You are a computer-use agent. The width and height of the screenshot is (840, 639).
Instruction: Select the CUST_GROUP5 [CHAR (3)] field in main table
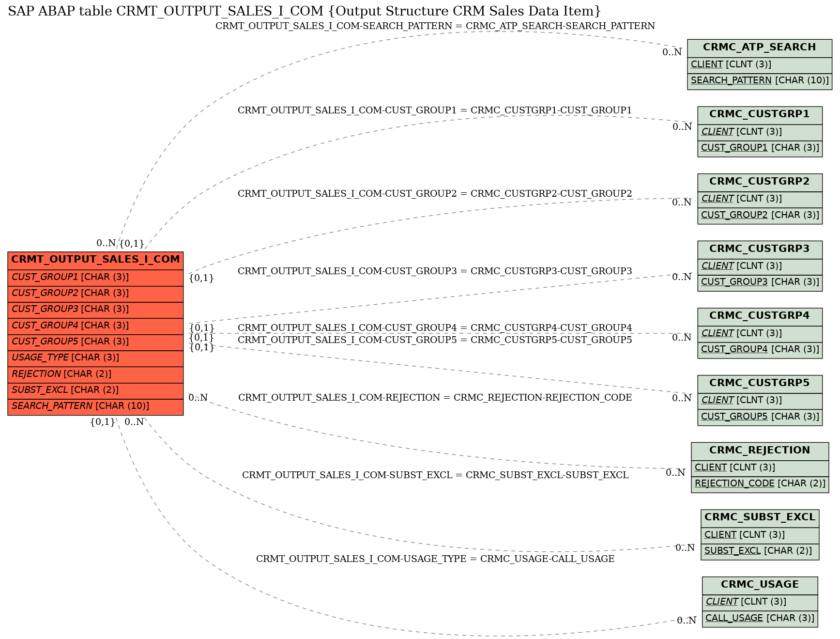[95, 342]
